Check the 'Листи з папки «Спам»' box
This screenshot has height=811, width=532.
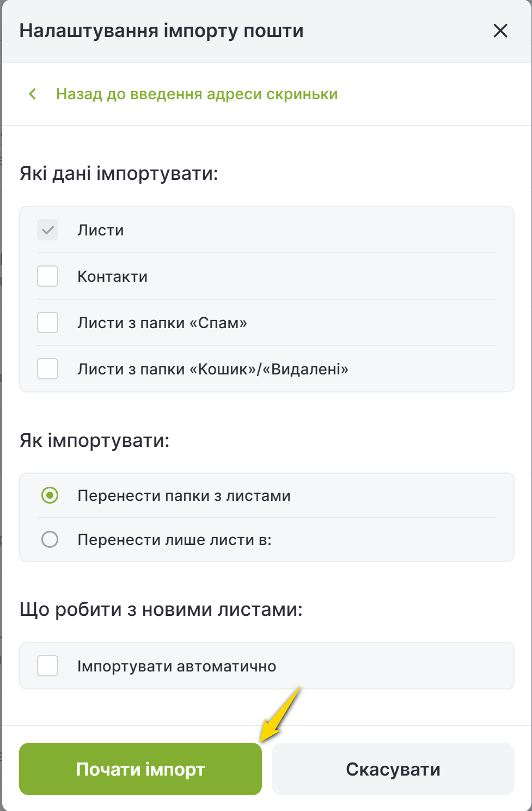tap(48, 323)
